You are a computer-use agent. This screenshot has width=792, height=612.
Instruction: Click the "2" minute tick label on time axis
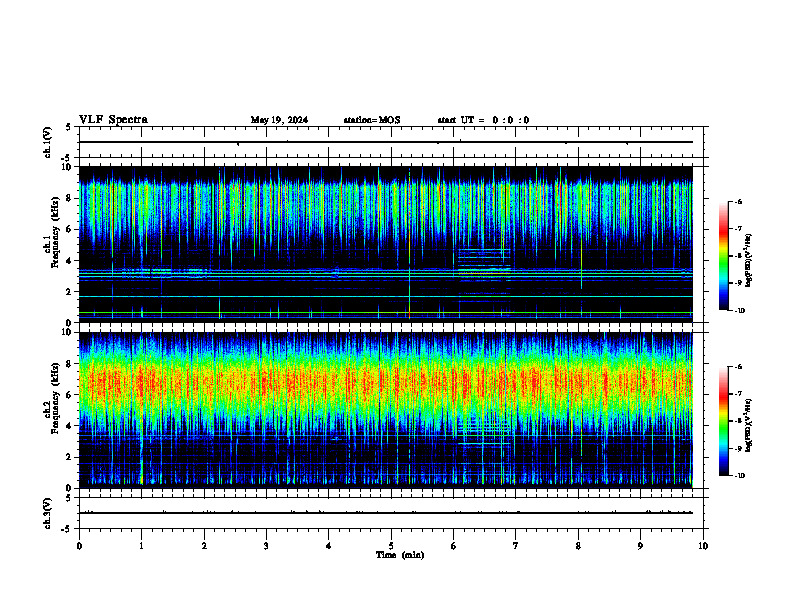pyautogui.click(x=204, y=546)
